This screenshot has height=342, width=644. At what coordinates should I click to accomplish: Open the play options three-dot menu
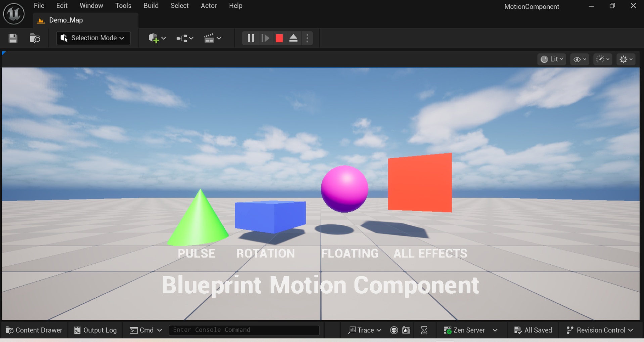(307, 38)
